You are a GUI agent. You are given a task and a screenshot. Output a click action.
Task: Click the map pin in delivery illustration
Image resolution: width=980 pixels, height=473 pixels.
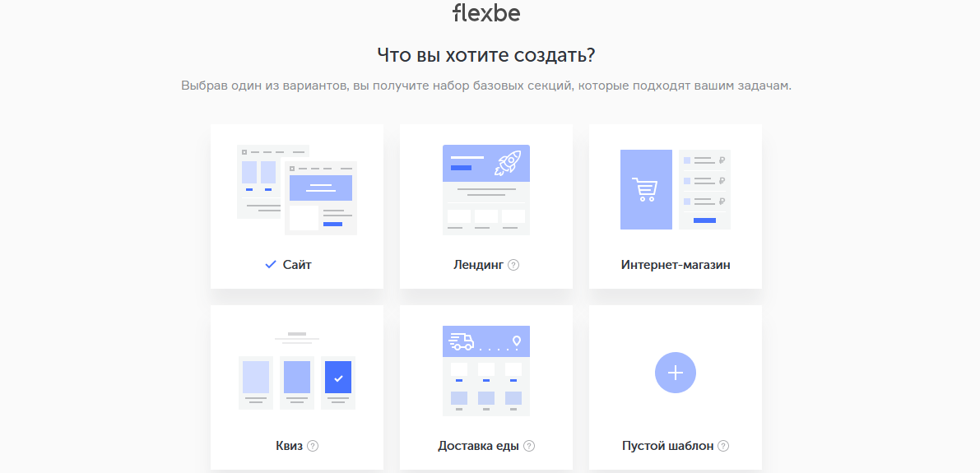point(516,340)
